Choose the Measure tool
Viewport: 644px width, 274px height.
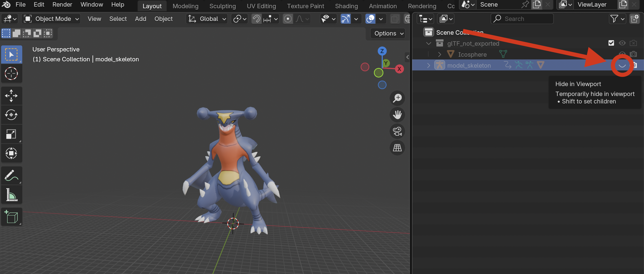pos(12,195)
